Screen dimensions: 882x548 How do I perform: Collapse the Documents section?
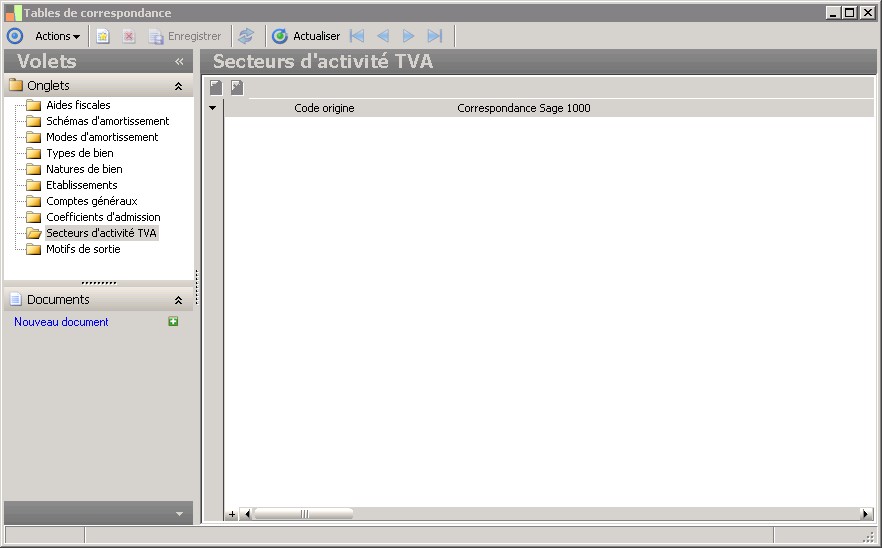click(178, 300)
